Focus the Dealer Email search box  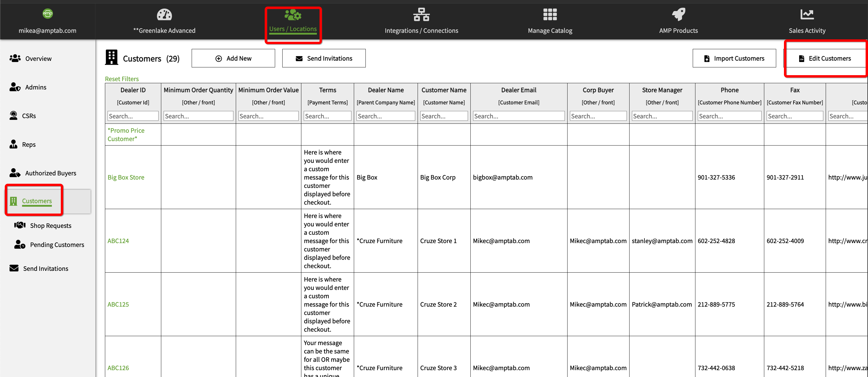[x=518, y=116]
